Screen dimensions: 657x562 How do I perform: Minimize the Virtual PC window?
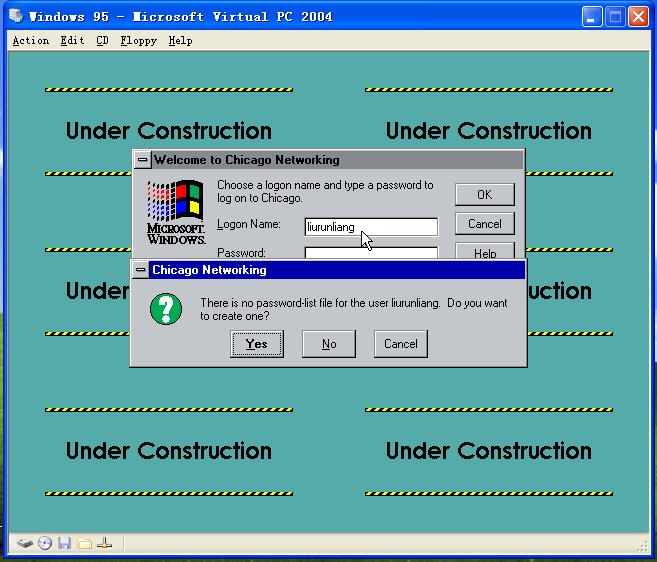tap(592, 17)
